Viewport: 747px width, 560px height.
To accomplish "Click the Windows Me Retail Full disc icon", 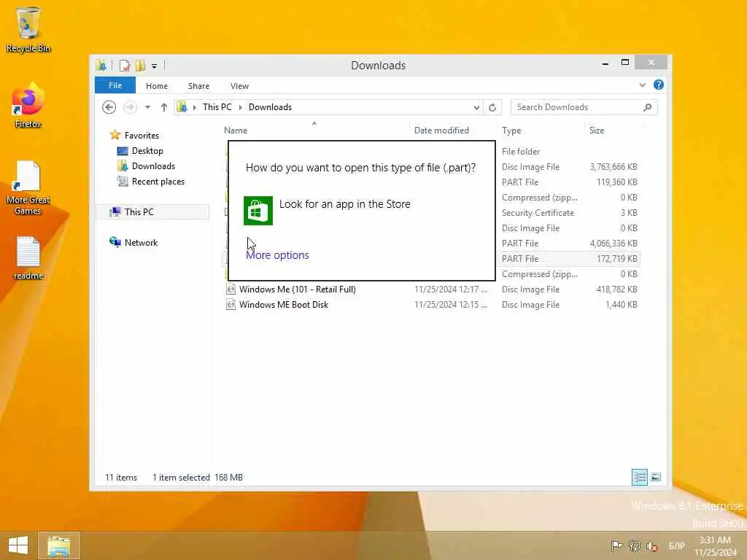I will click(231, 289).
